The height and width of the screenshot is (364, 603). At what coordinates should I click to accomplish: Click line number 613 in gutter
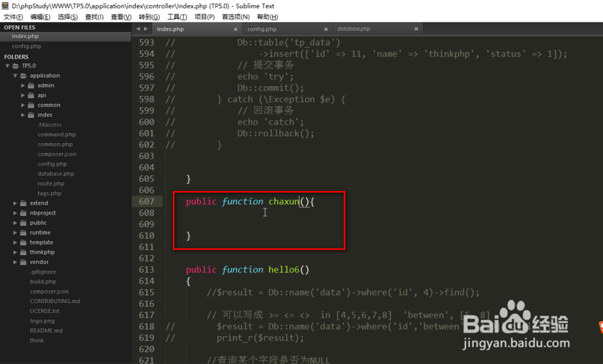click(147, 269)
